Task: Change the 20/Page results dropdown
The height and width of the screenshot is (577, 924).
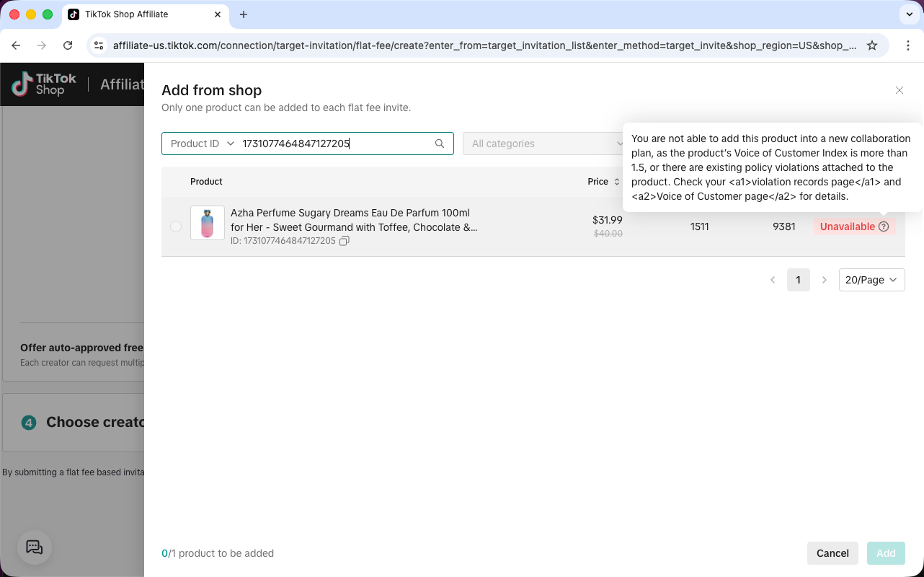Action: tap(872, 280)
